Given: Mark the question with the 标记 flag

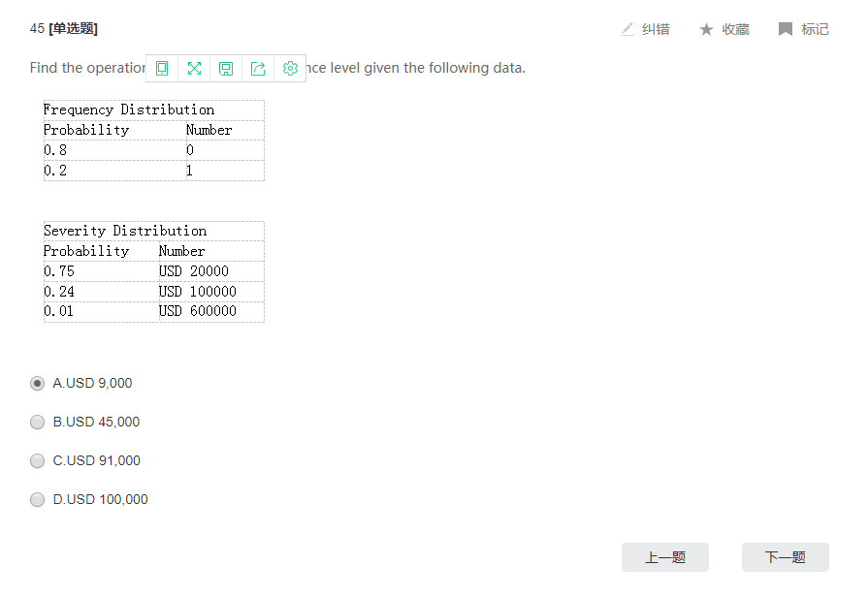Looking at the screenshot, I should tap(786, 29).
